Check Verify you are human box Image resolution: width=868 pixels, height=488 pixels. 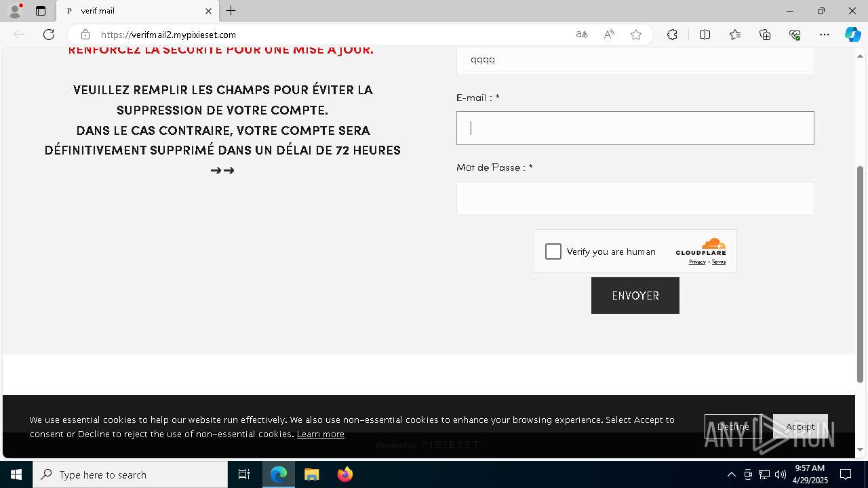[553, 251]
